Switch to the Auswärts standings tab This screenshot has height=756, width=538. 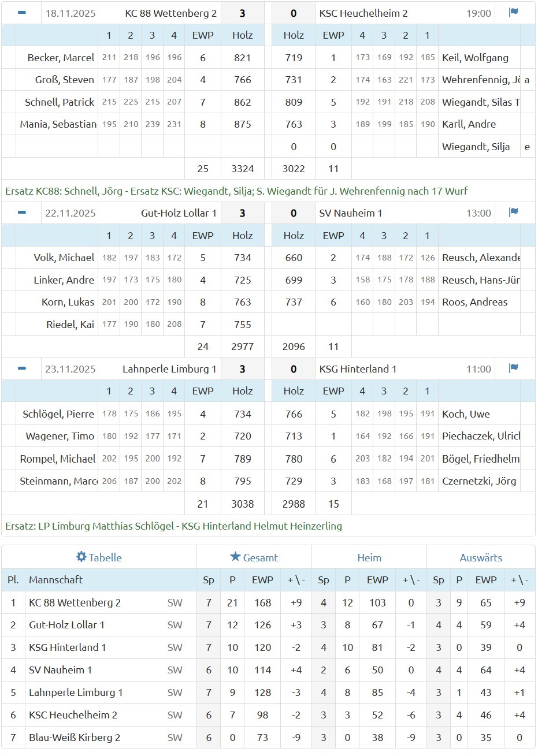[481, 558]
